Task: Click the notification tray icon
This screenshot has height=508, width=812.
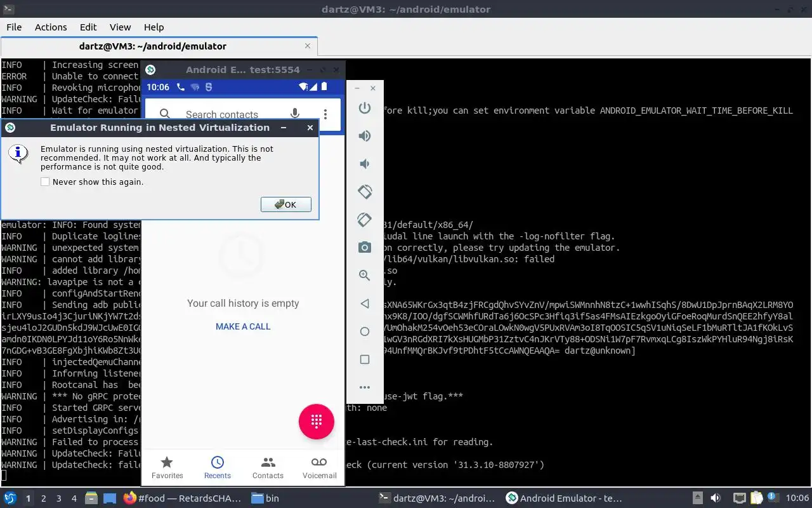Action: (x=773, y=498)
